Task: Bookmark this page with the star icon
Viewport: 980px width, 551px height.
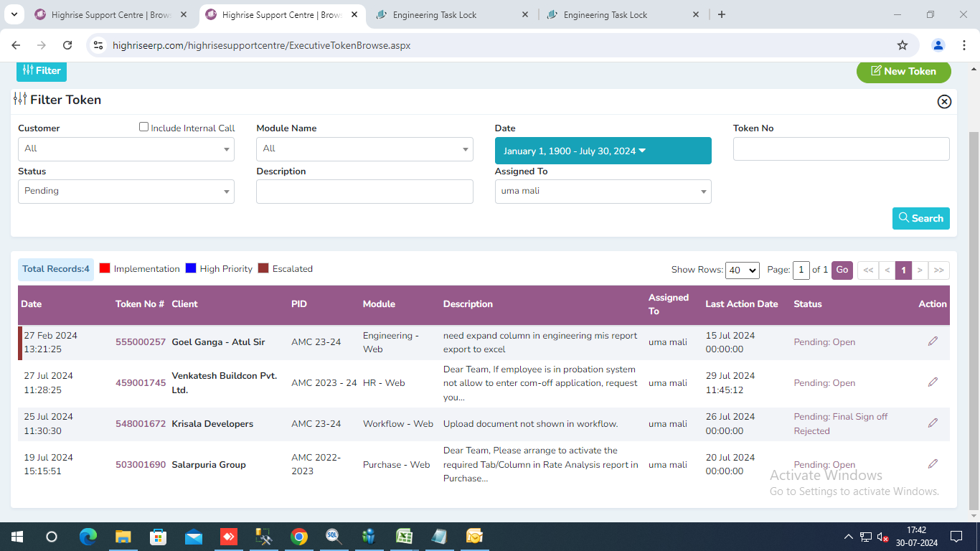Action: coord(903,45)
